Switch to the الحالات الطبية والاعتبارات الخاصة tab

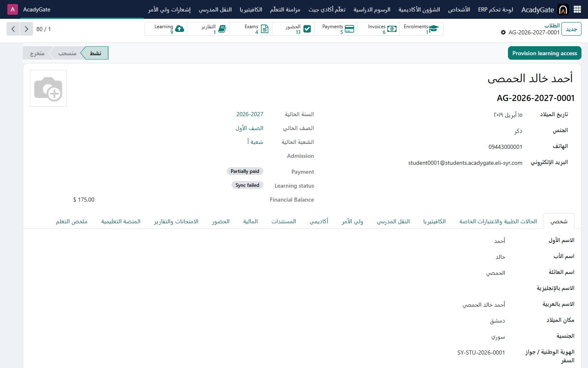[498, 221]
